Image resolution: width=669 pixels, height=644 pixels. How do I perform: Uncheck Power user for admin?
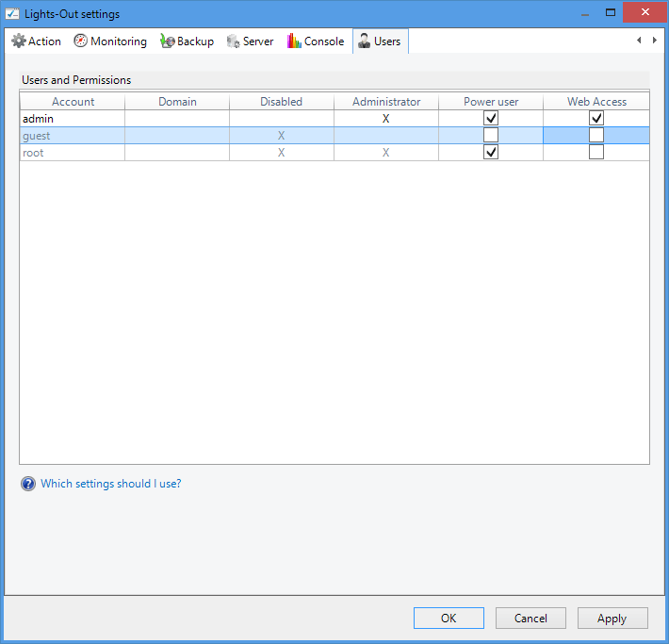point(491,118)
